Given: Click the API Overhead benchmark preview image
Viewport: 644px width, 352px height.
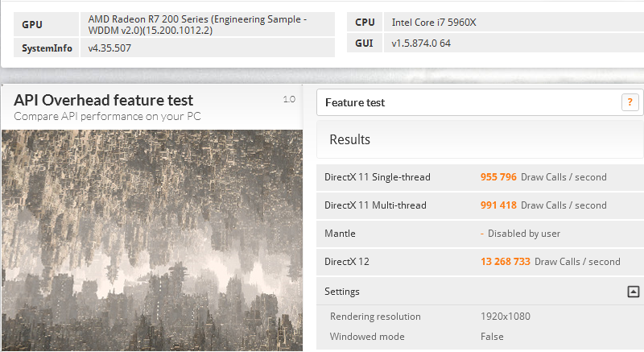Looking at the screenshot, I should tap(152, 239).
